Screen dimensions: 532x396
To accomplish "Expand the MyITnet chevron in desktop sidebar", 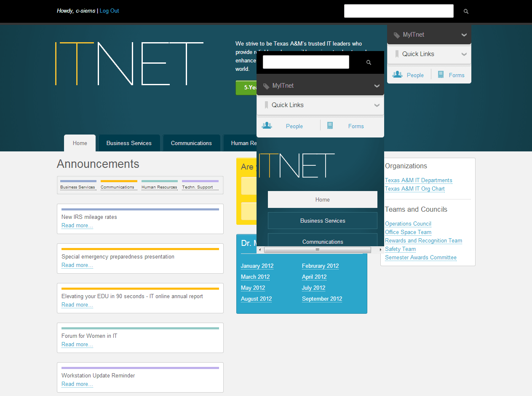I will [x=464, y=35].
